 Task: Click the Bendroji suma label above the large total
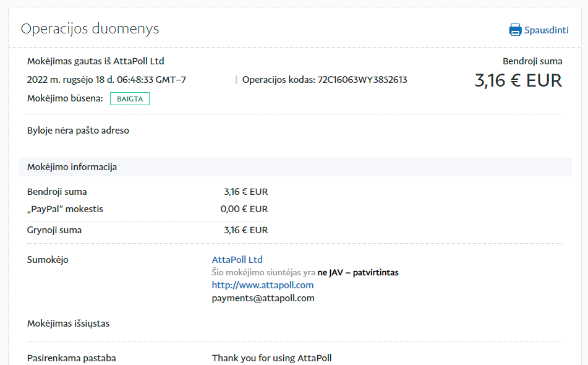click(x=532, y=61)
